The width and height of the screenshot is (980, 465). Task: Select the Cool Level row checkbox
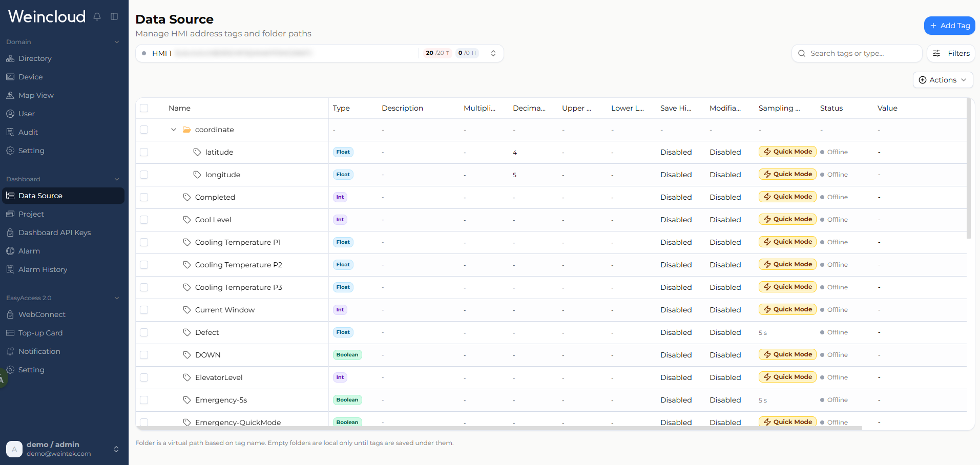pyautogui.click(x=144, y=220)
